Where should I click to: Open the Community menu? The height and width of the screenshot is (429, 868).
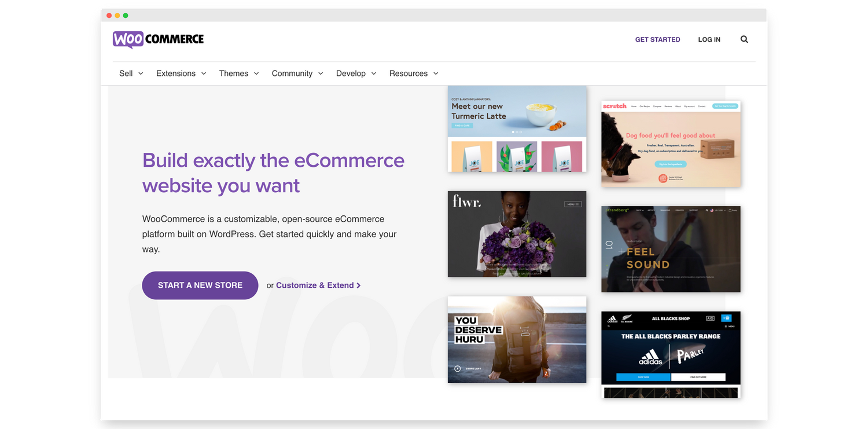297,74
